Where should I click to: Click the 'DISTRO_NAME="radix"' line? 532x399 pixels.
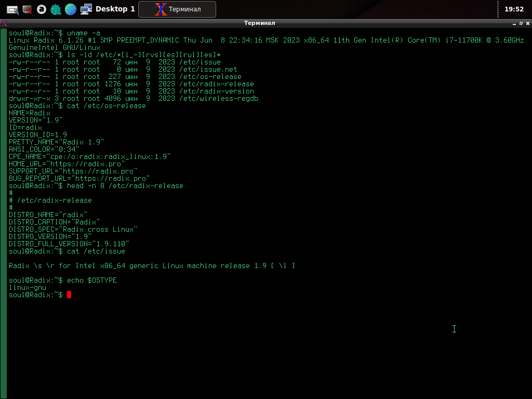48,215
